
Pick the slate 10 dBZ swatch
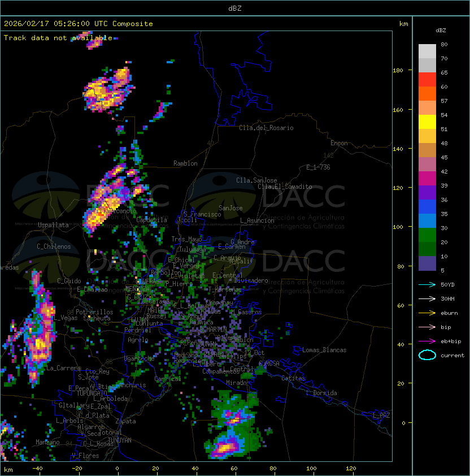427,263
